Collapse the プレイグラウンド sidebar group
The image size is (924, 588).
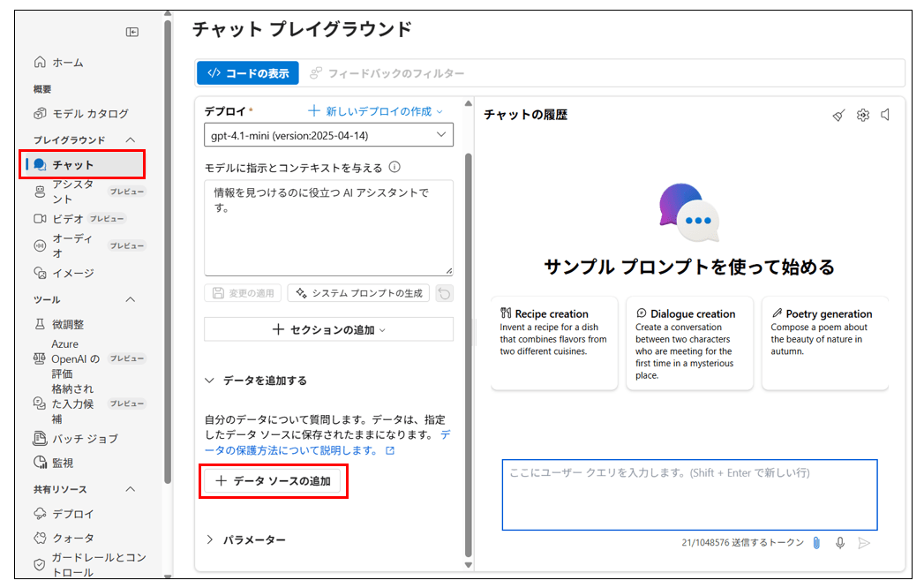tap(131, 139)
